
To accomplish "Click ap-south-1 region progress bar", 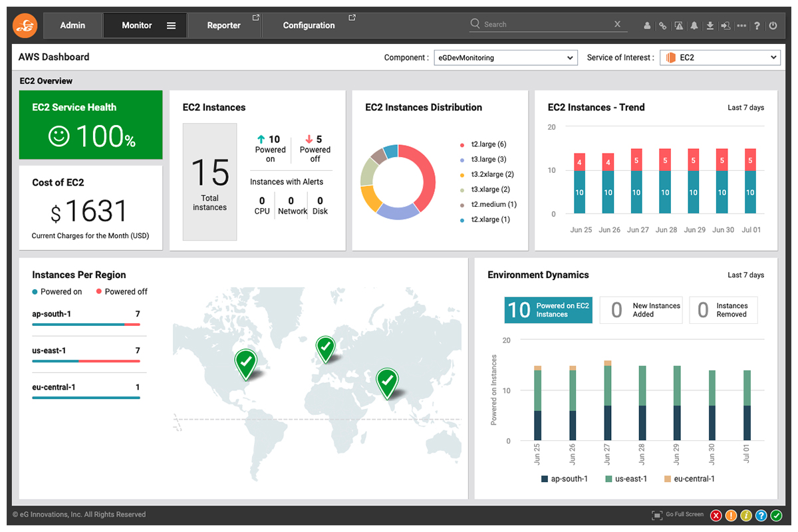I will pos(86,325).
